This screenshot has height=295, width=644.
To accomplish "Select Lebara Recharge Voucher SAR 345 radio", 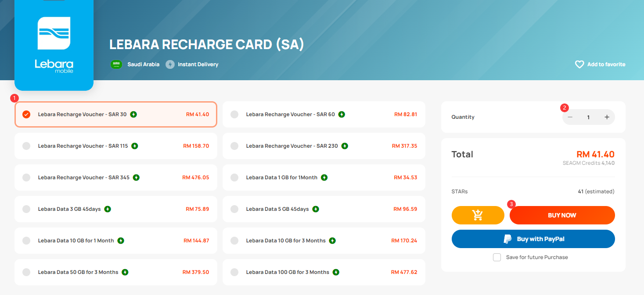I will [26, 178].
